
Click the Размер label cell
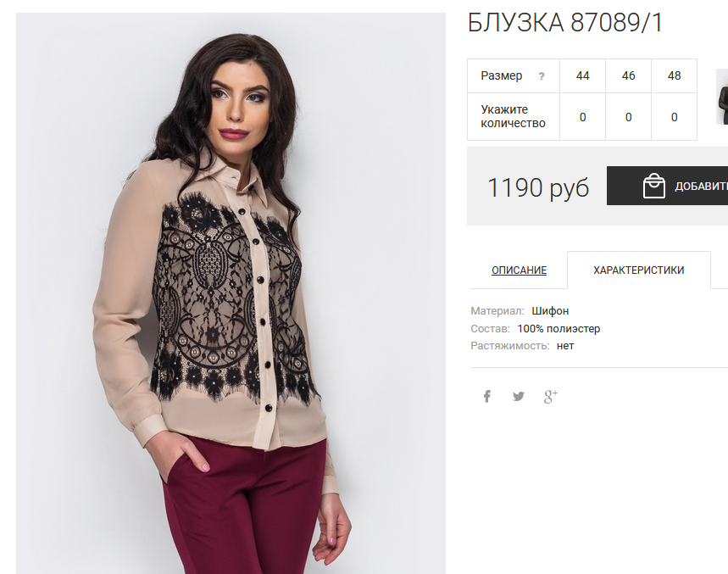tap(514, 75)
